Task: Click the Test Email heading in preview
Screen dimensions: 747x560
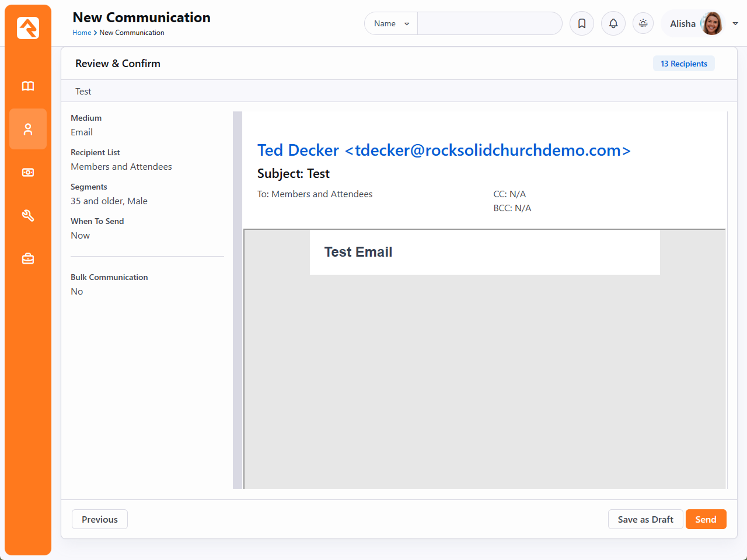Action: pyautogui.click(x=358, y=252)
